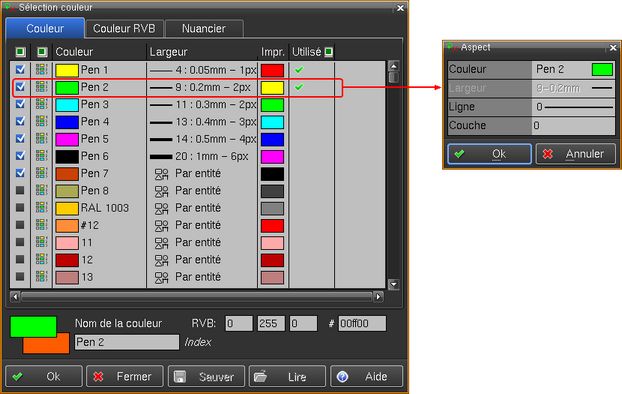This screenshot has height=394, width=622.
Task: Open Aide with the question mark icon
Action: 367,376
